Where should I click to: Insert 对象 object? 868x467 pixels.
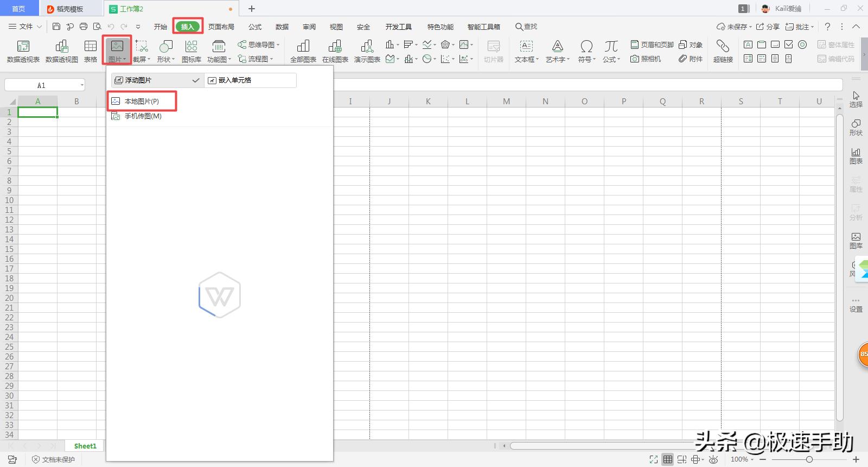pyautogui.click(x=691, y=45)
